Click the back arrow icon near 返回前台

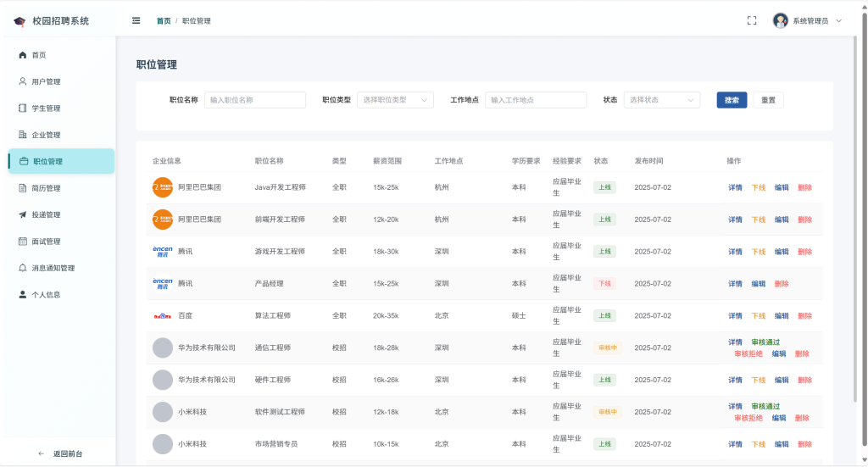[x=41, y=453]
